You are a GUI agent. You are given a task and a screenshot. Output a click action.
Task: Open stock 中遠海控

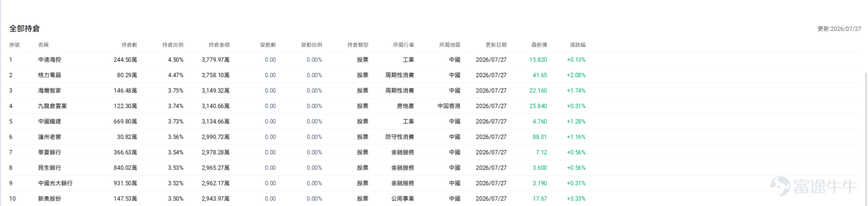[49, 60]
